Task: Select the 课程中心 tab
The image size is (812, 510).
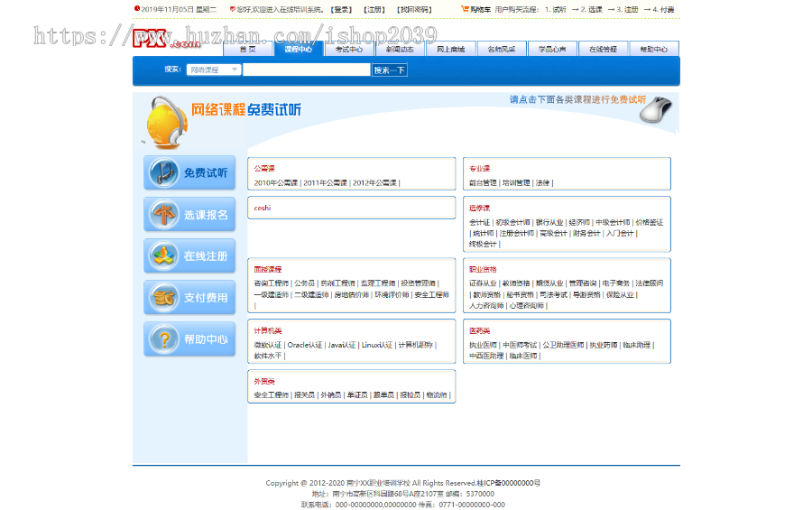Action: (299, 50)
